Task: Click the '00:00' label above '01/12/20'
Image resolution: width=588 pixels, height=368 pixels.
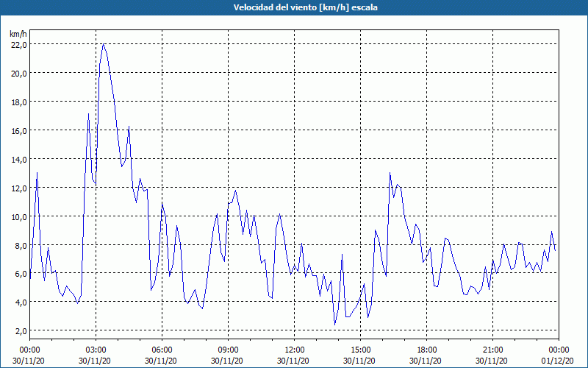Action: tap(559, 350)
